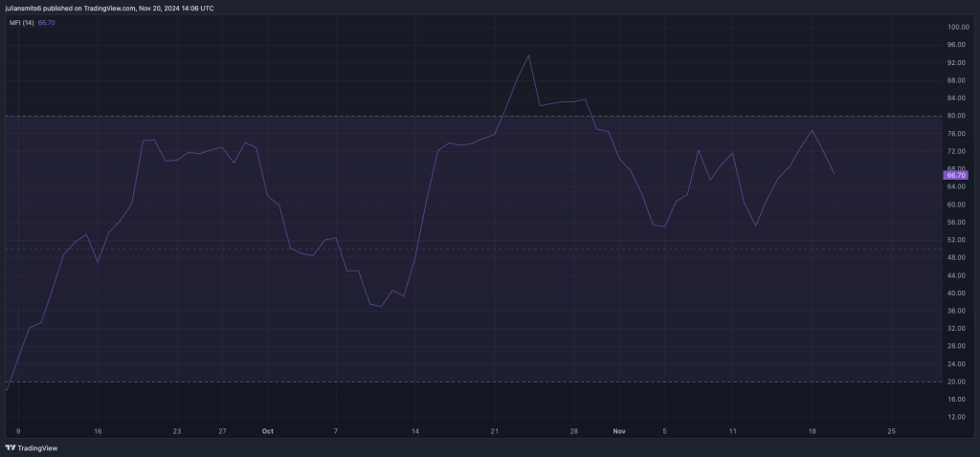The height and width of the screenshot is (457, 980).
Task: Select the 36.00 level on the scale
Action: [x=958, y=311]
